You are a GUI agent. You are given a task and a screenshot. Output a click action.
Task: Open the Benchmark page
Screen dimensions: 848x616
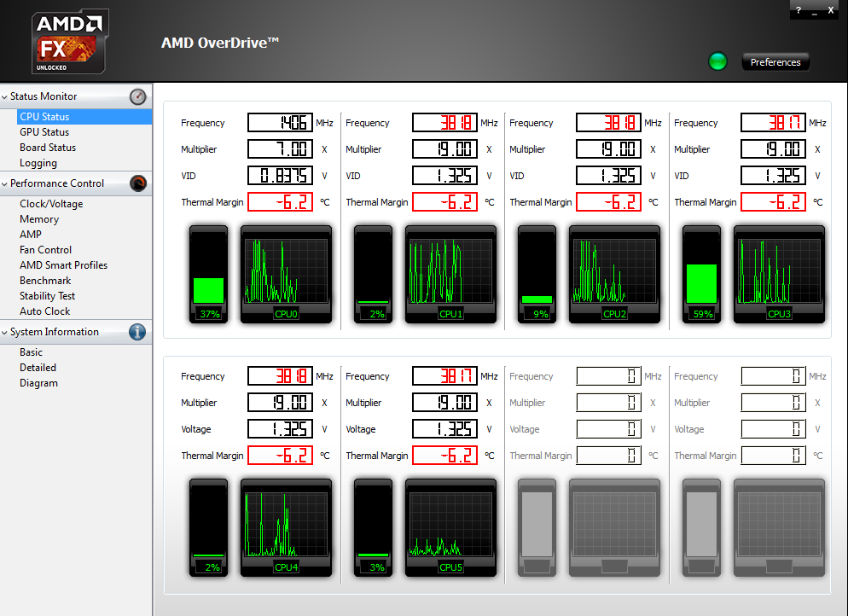click(45, 281)
